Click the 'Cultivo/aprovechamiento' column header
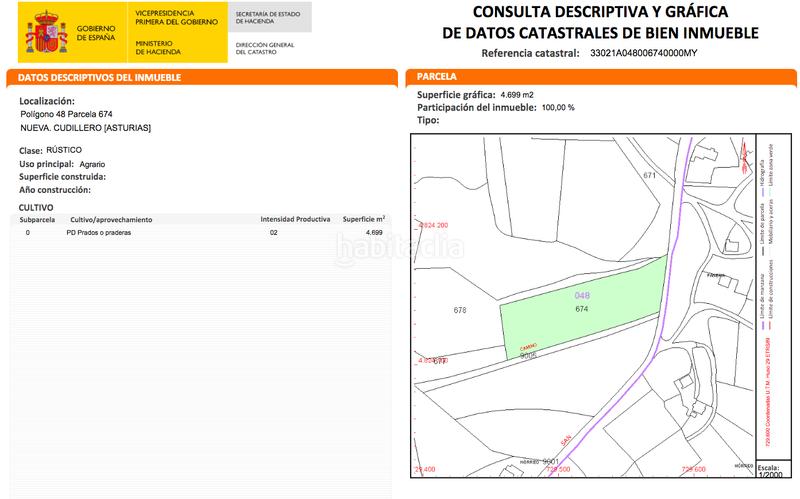Screen dimensions: 800x499 coord(110,218)
